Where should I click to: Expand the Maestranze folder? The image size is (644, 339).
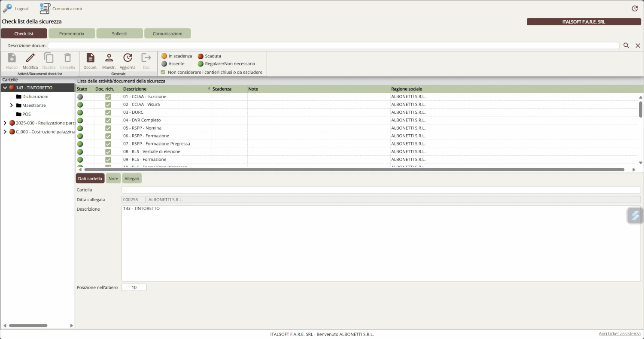[x=12, y=105]
